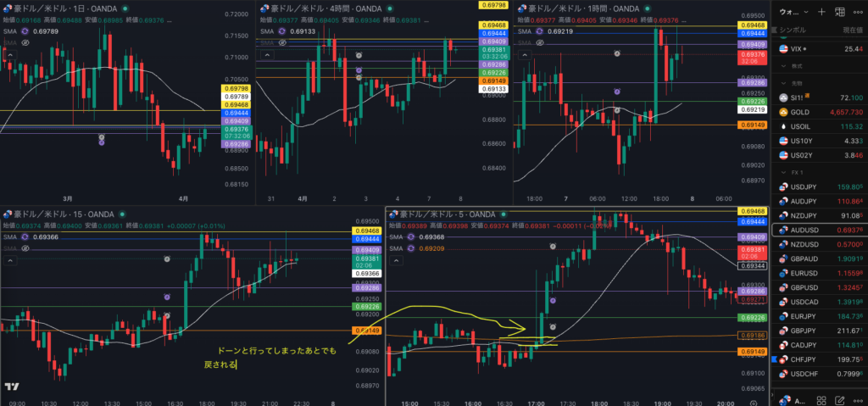Collapse the FX 1 watchlist section
Screen dimensions: 868x406
[783, 171]
